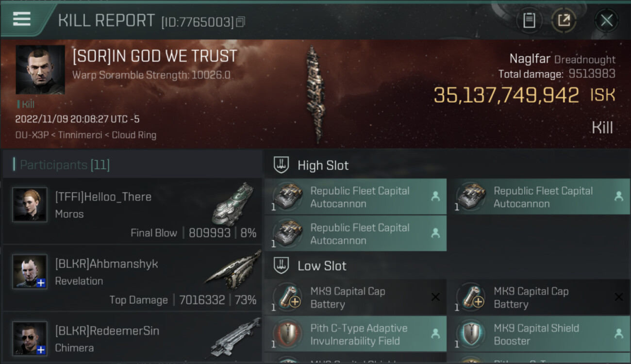View IN GOD WE TRUST pilot portrait
The width and height of the screenshot is (631, 364).
tap(40, 70)
